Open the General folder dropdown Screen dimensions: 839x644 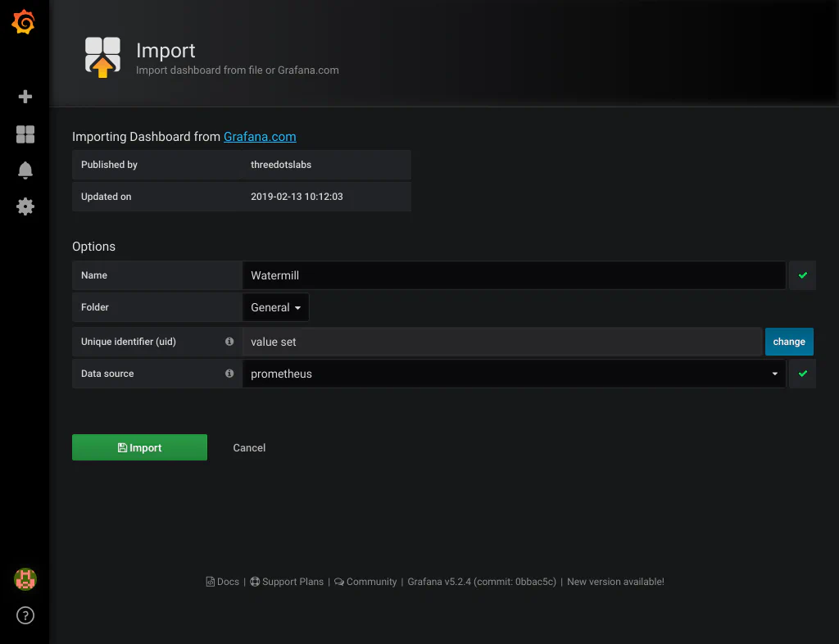coord(275,307)
